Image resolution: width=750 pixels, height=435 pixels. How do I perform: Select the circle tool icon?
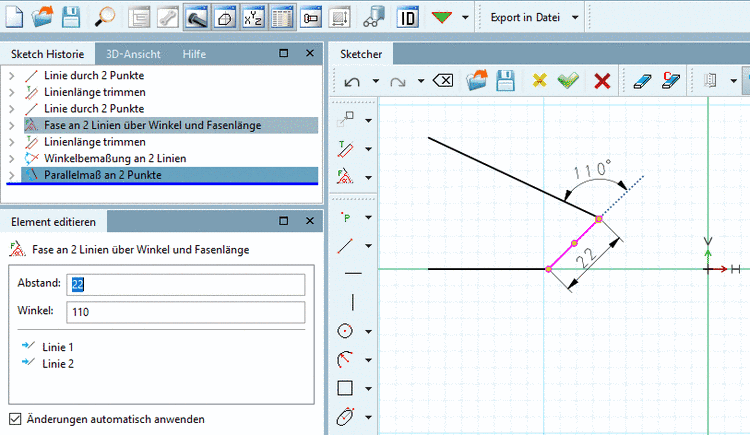point(345,331)
